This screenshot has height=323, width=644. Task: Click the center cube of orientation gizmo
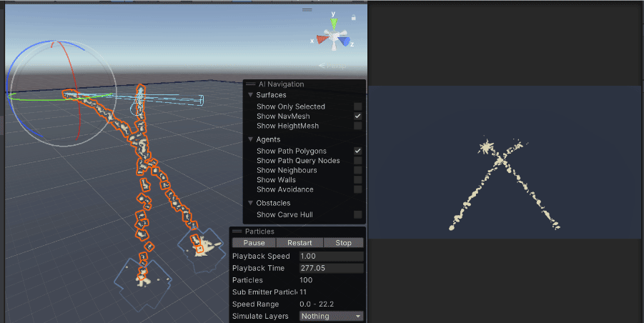click(335, 36)
